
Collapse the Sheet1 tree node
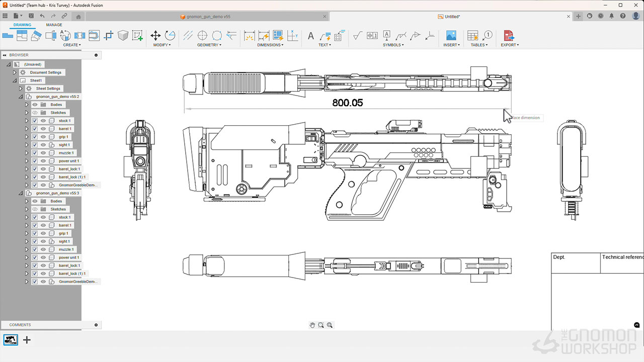15,80
